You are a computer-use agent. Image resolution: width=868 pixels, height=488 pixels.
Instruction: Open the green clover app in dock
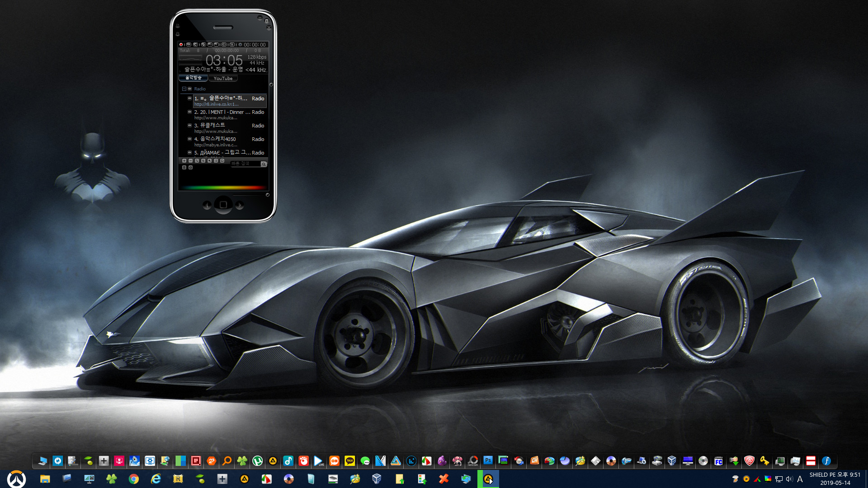click(242, 461)
